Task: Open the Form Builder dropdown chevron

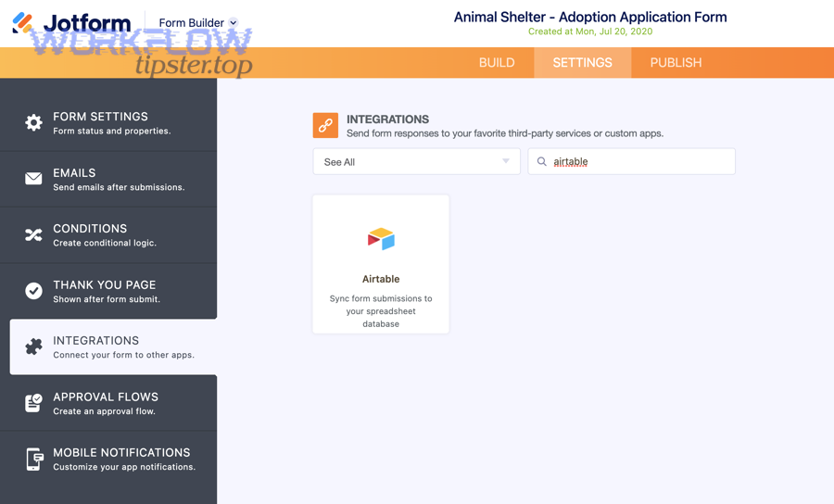Action: coord(233,23)
